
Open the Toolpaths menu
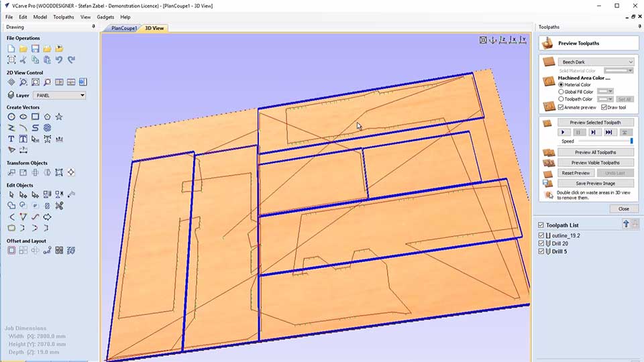(64, 17)
